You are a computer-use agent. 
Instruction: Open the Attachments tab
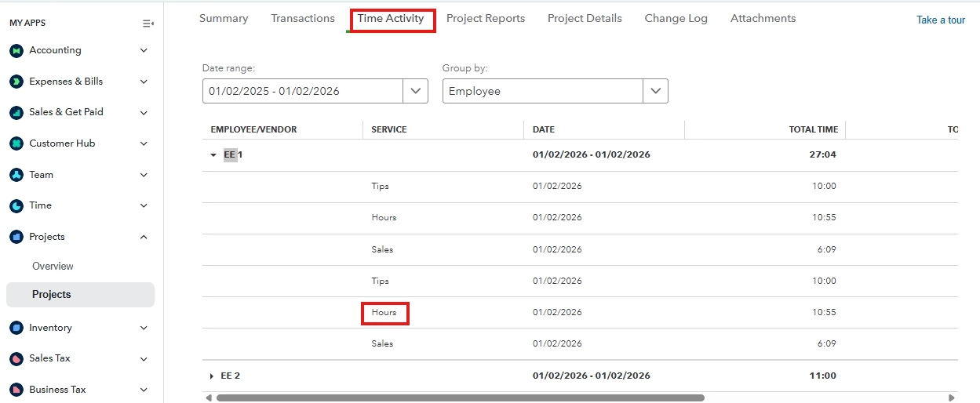[763, 18]
